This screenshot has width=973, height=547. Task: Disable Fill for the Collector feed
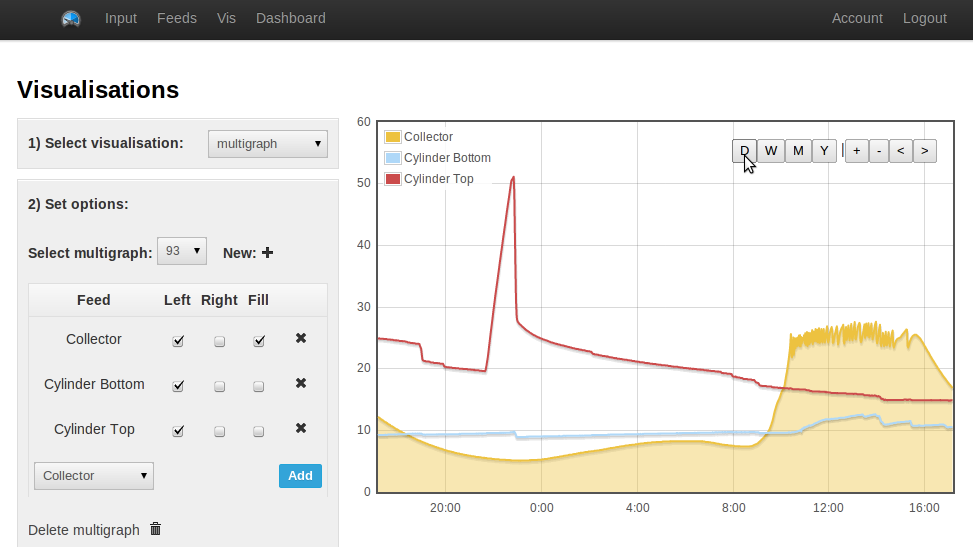point(259,341)
